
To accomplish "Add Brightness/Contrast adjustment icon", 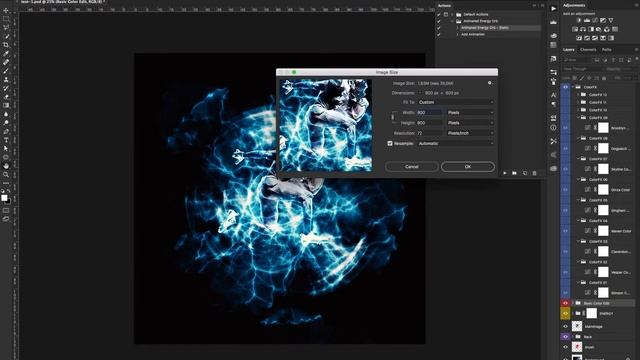I will (579, 20).
